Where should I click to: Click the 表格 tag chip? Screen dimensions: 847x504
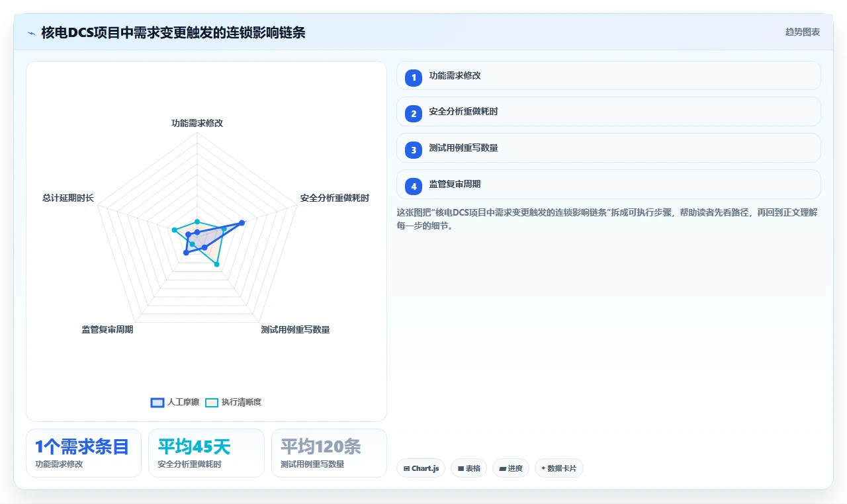click(x=468, y=468)
